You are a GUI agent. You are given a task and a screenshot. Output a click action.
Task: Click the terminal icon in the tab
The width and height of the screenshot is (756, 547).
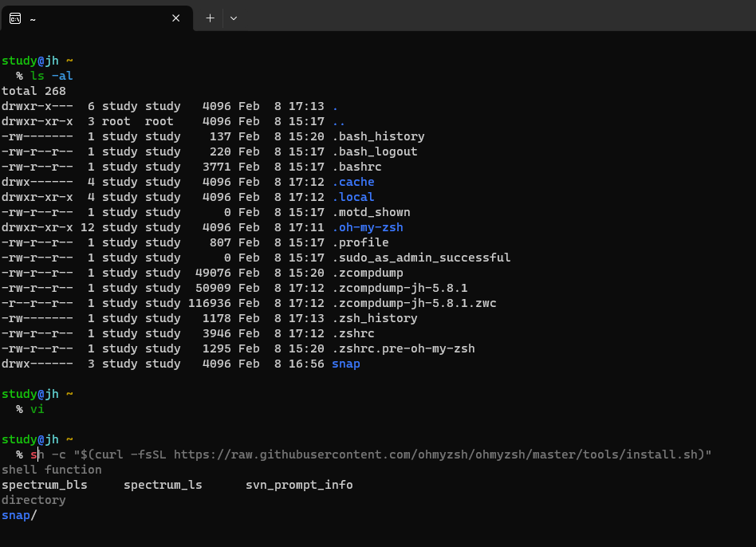coord(14,18)
